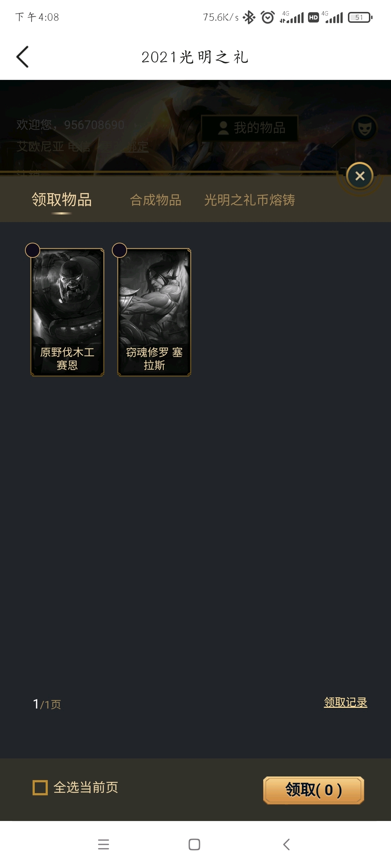Check the 全选当前页 checkbox
Screen dimensions: 391x868
40,788
